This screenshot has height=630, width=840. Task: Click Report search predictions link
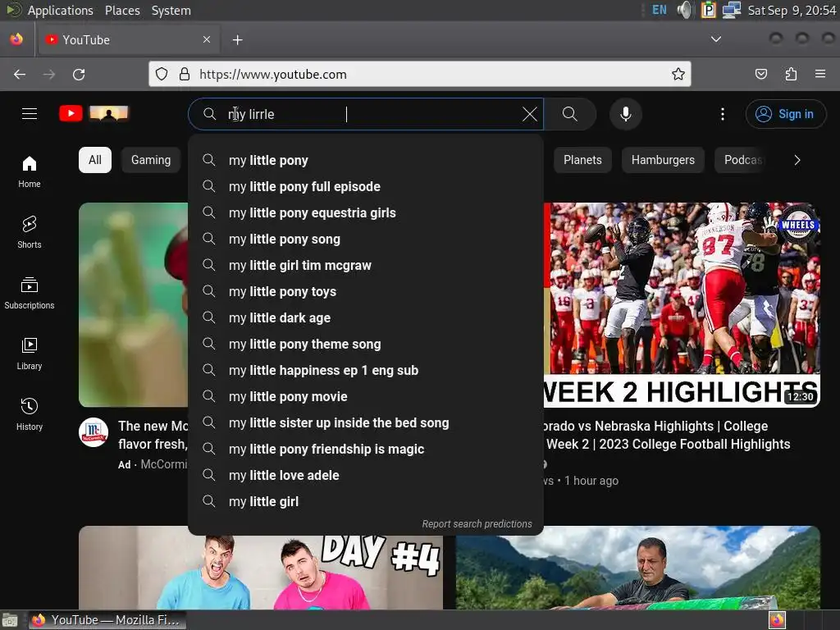coord(477,524)
